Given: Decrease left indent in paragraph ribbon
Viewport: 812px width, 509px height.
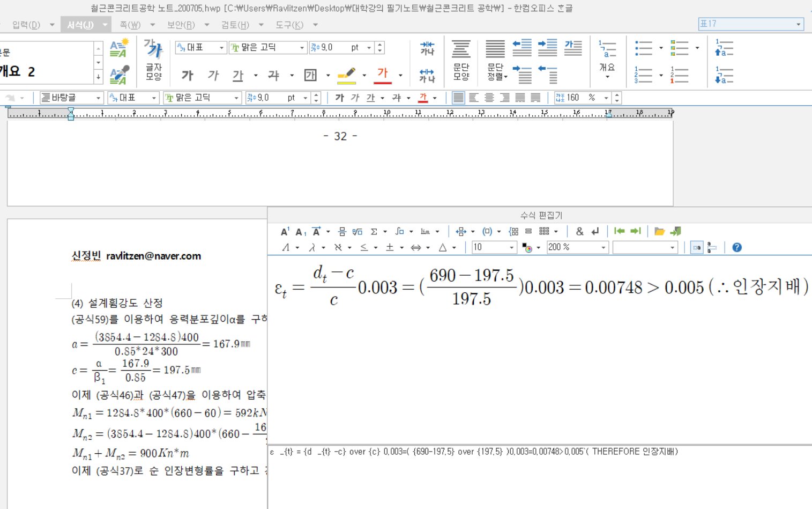Looking at the screenshot, I should point(522,48).
